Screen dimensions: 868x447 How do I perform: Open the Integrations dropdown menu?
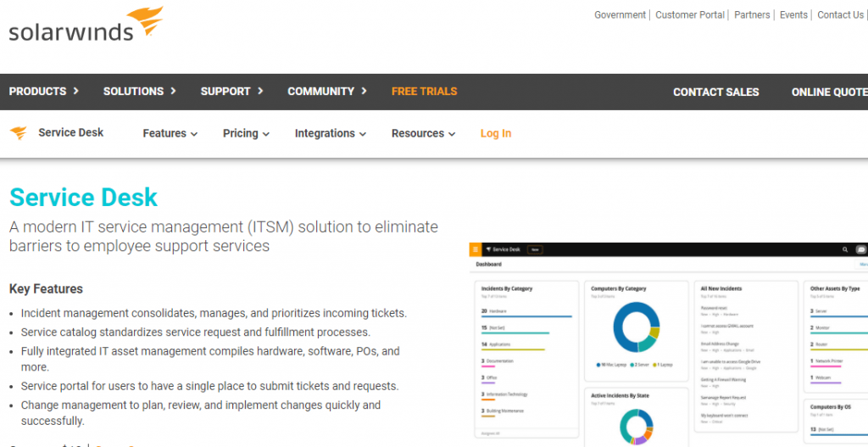pyautogui.click(x=331, y=133)
